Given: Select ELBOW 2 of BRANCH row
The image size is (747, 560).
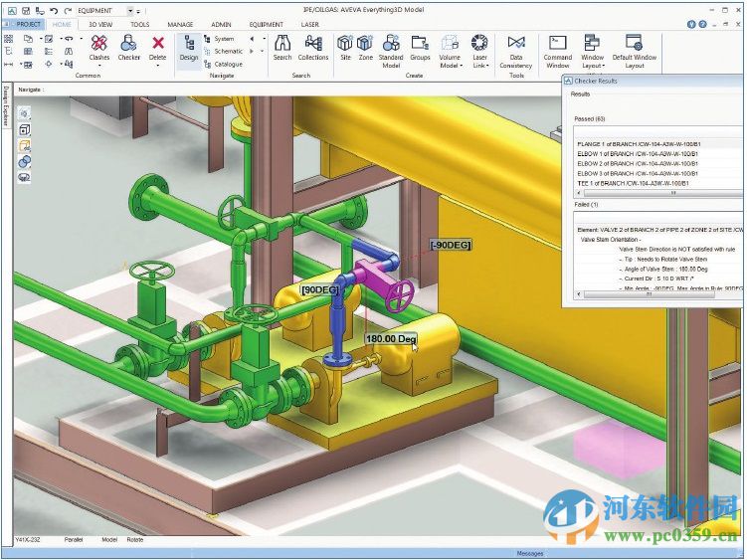Looking at the screenshot, I should coord(658,163).
